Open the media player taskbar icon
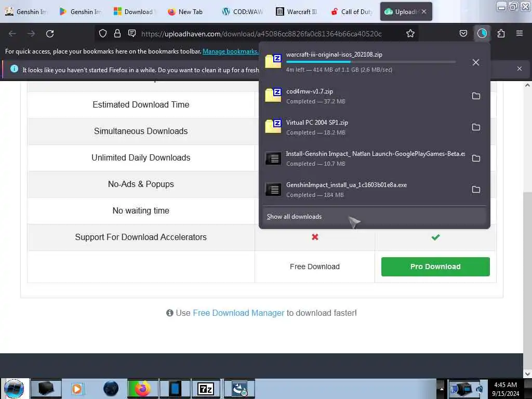Screen dimensions: 532x399 77,389
